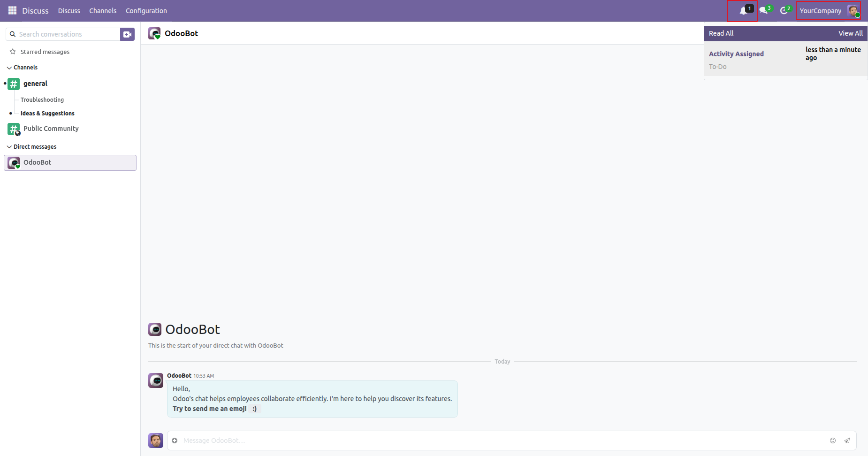Click OdooBot avatar beside the Hello message

(x=156, y=380)
